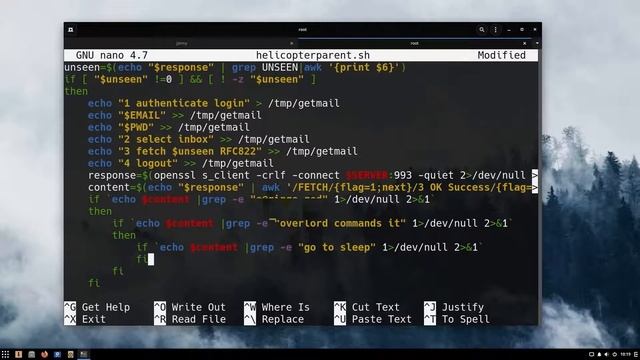
Task: Click the new tab icon in title bar
Action: (x=71, y=30)
